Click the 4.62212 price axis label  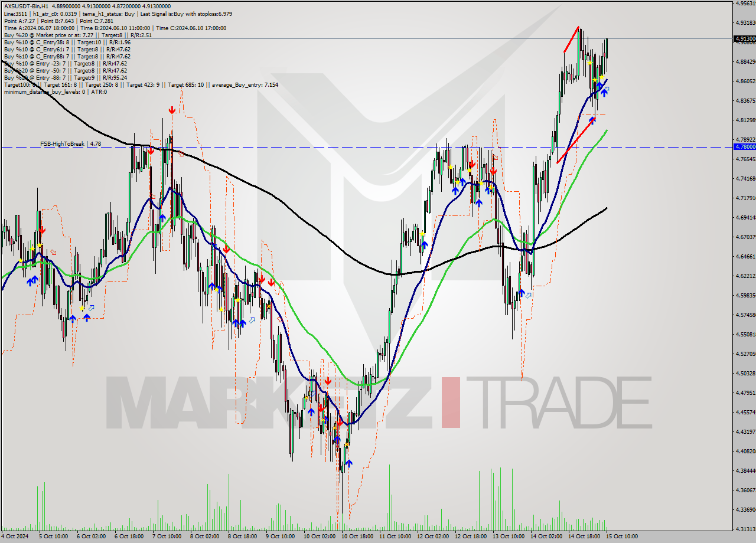click(745, 276)
